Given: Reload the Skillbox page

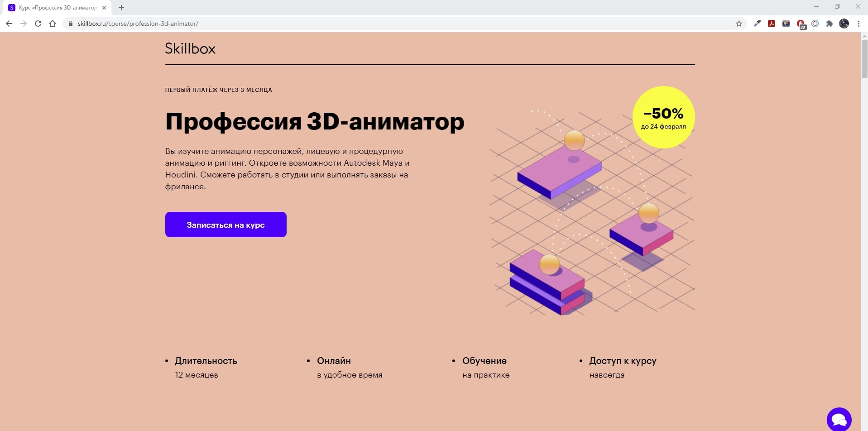Looking at the screenshot, I should tap(38, 24).
